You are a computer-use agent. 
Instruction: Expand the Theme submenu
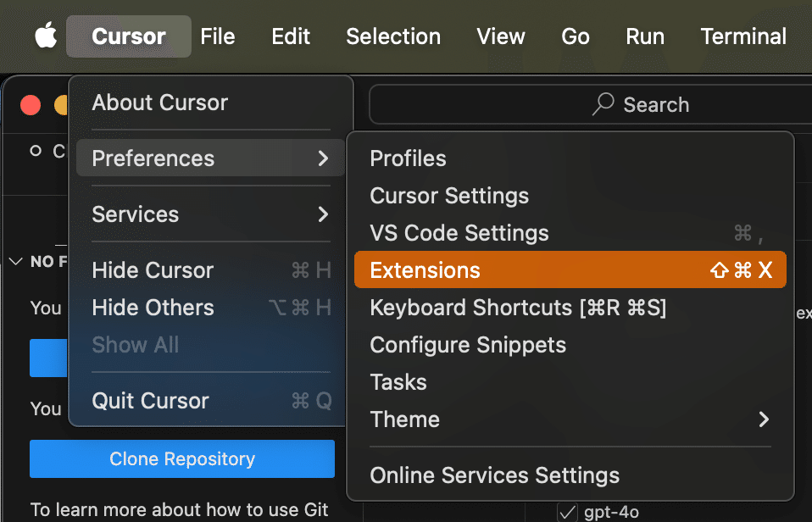coord(570,419)
